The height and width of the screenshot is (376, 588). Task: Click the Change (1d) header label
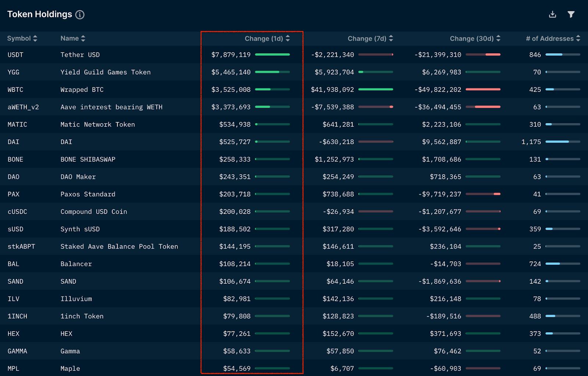point(264,39)
